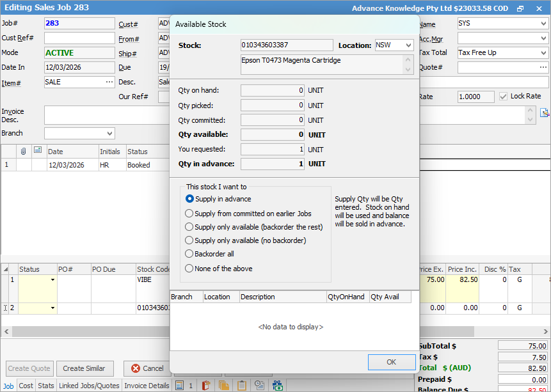The height and width of the screenshot is (392, 551).
Task: Click the attachment paperclip column header
Action: click(24, 152)
